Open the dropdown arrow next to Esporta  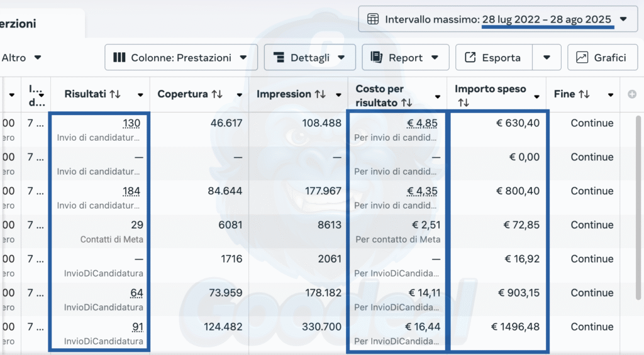(x=547, y=58)
